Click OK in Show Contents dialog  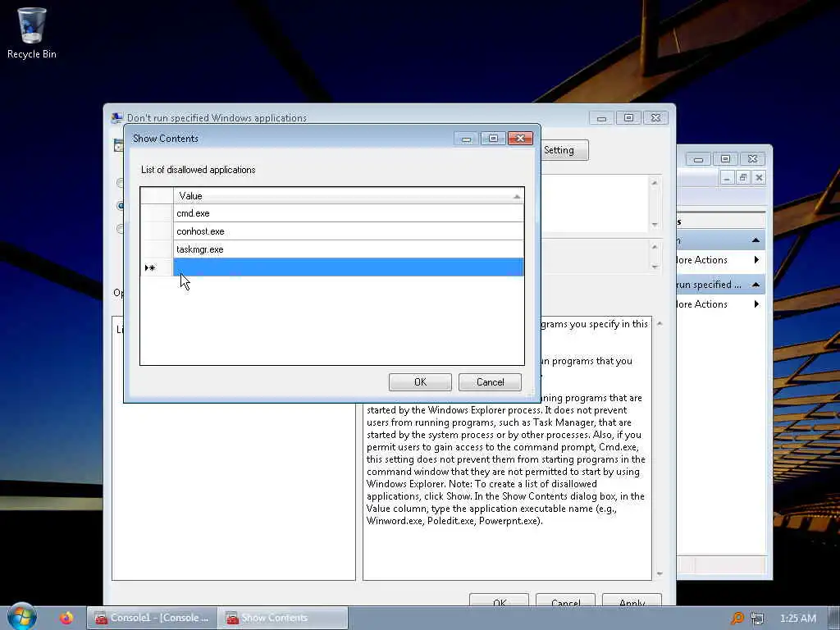coord(420,382)
